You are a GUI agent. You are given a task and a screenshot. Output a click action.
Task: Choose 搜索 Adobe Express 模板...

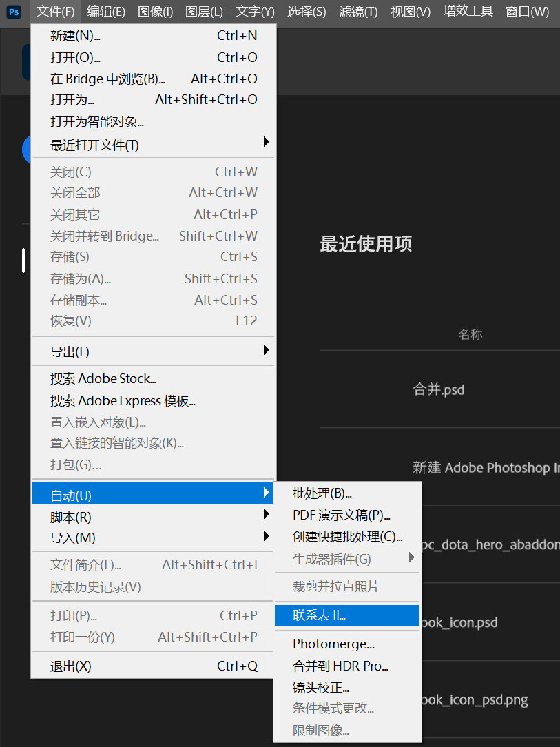click(x=153, y=400)
